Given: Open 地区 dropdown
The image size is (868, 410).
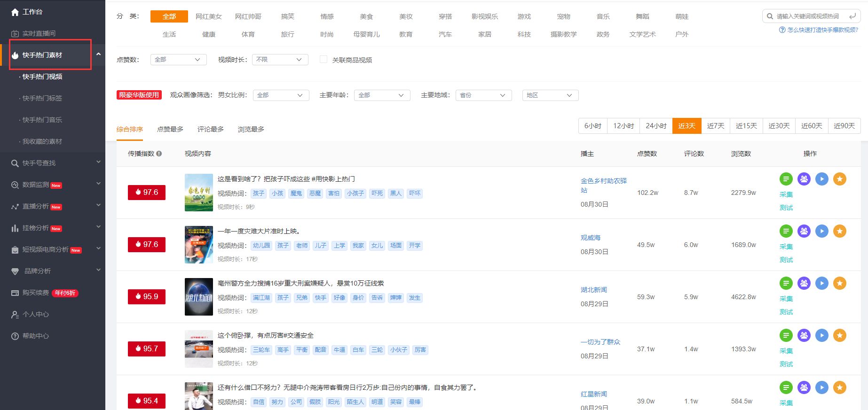Looking at the screenshot, I should coord(551,95).
